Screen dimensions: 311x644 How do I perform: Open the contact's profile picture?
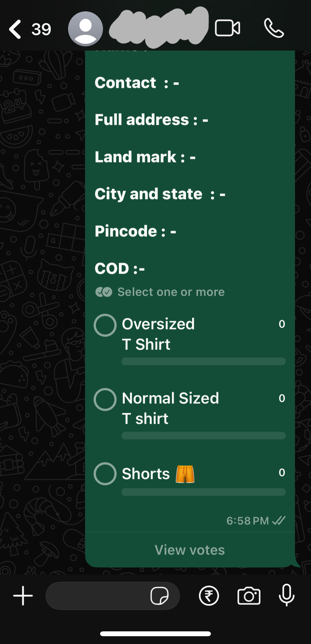(85, 29)
